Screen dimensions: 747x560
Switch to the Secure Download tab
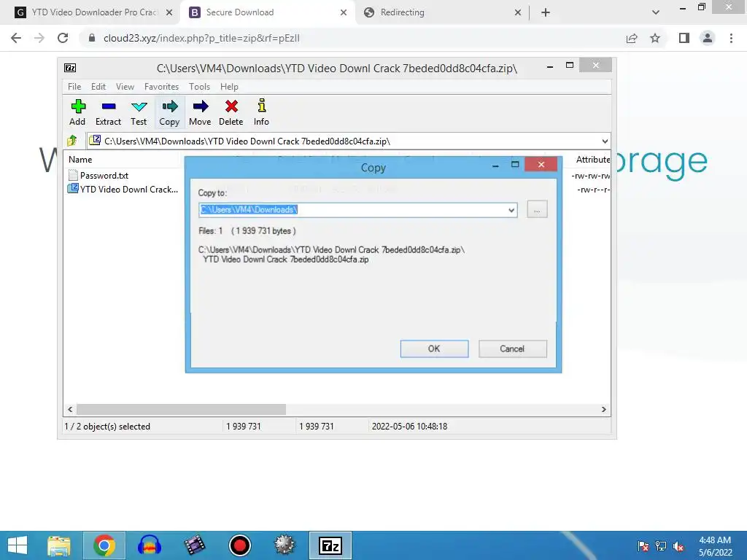point(267,12)
